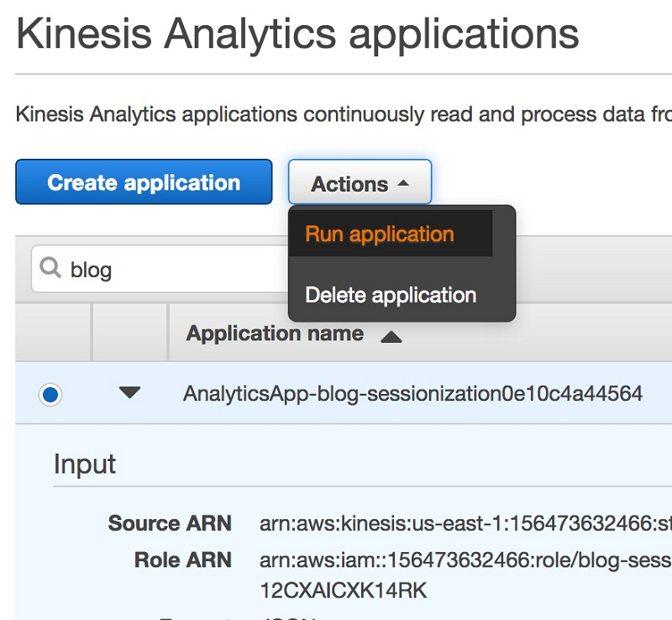Collapse the AnalyticsApp-blog-sessionization row details

[129, 392]
